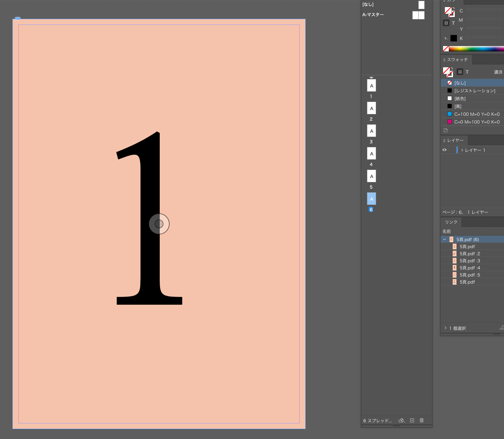This screenshot has height=439, width=504.
Task: Click Swatches panel fill/stroke proxy
Action: (x=448, y=72)
